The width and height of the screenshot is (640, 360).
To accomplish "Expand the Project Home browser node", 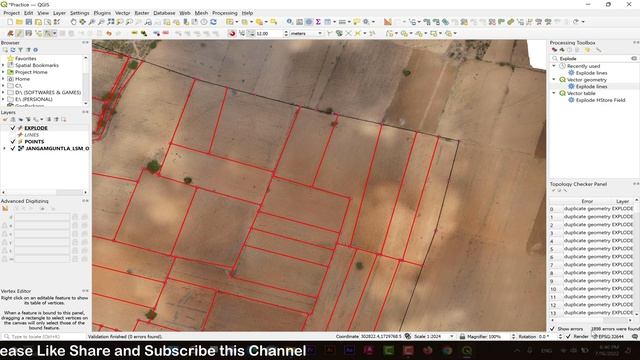I will [x=3, y=72].
